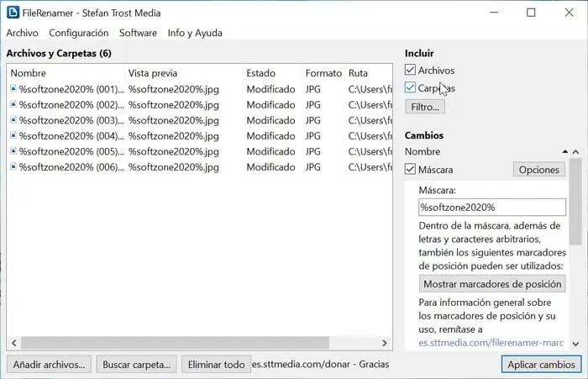Viewport: 588px width, 379px height.
Task: Open the Configuración menu
Action: pyautogui.click(x=79, y=33)
